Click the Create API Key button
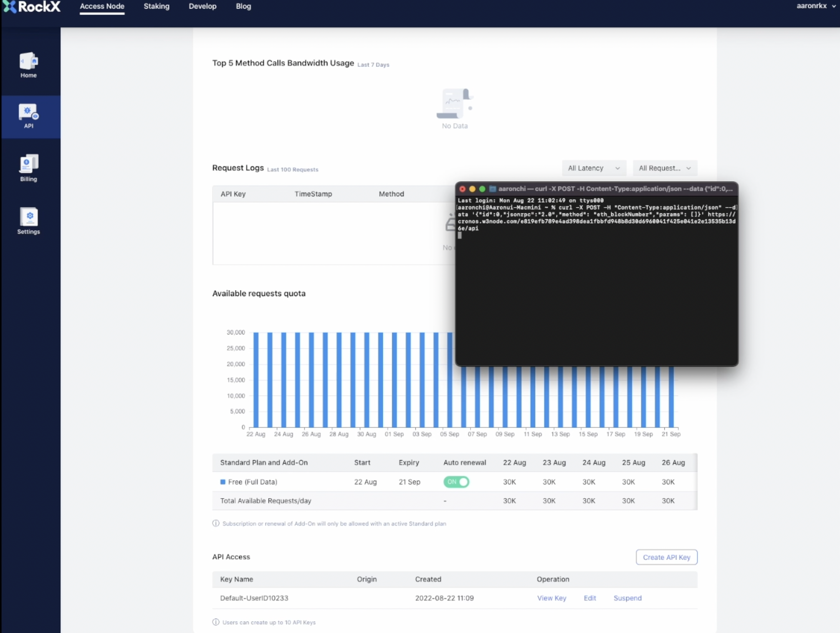 (x=666, y=557)
